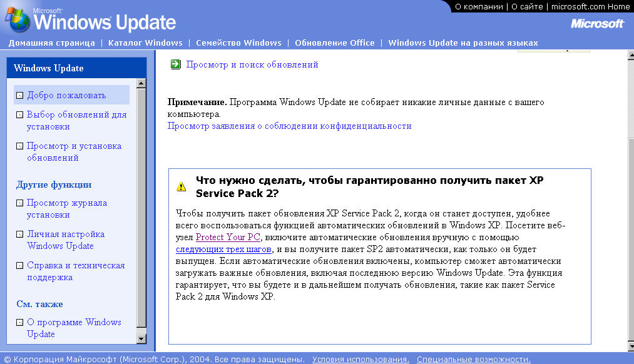Viewport: 634px width, 364px height.
Task: Open Условия использования in the footer
Action: pos(360,359)
